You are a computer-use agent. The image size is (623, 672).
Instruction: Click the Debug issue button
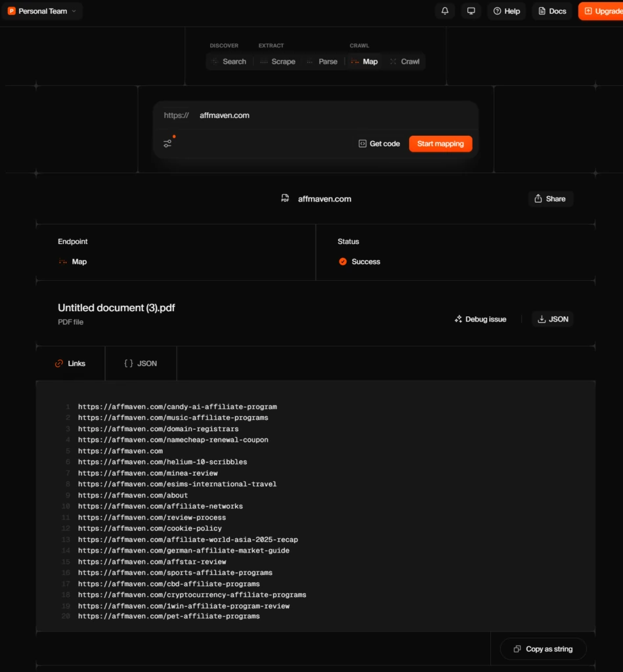pyautogui.click(x=481, y=320)
